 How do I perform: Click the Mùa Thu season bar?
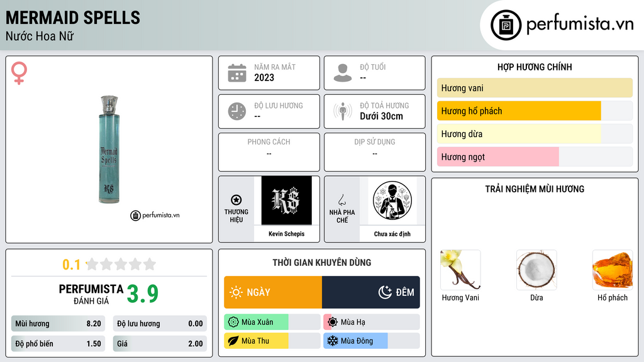[272, 341]
